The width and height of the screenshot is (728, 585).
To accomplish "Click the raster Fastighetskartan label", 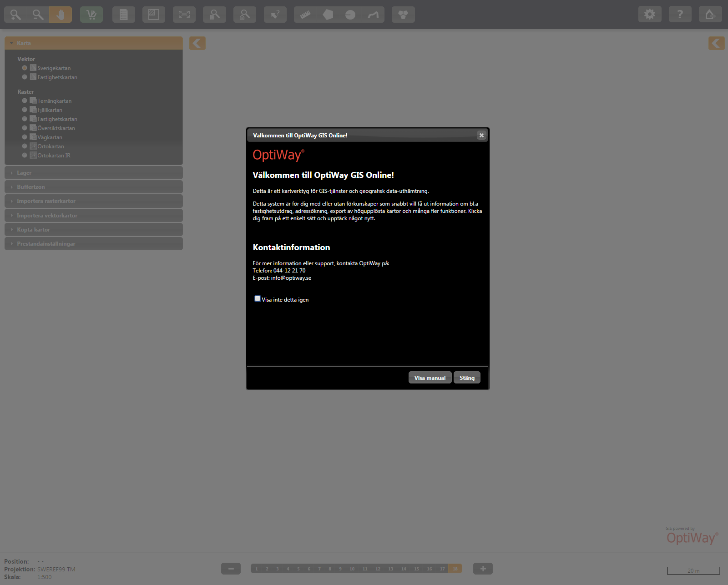I will [57, 119].
